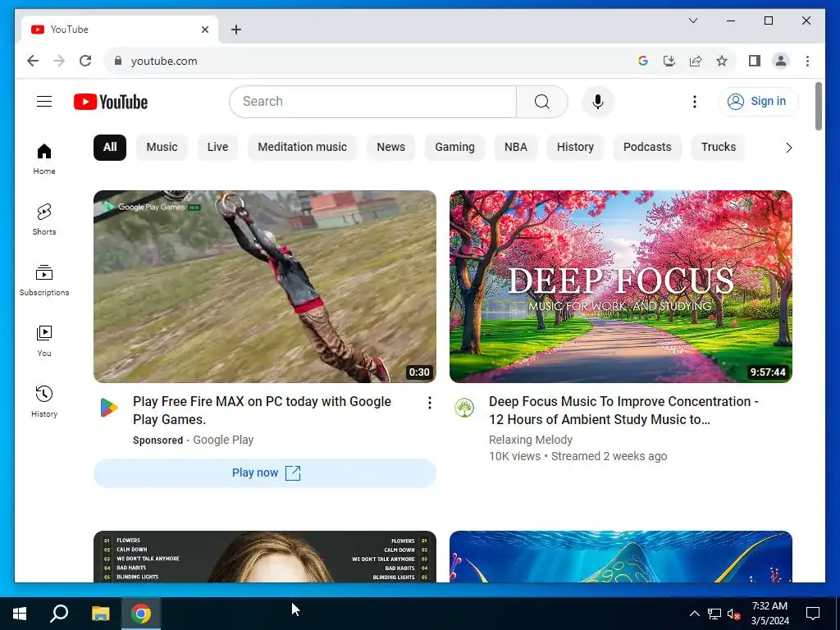The image size is (840, 630).
Task: Show hidden system tray icons
Action: click(694, 614)
